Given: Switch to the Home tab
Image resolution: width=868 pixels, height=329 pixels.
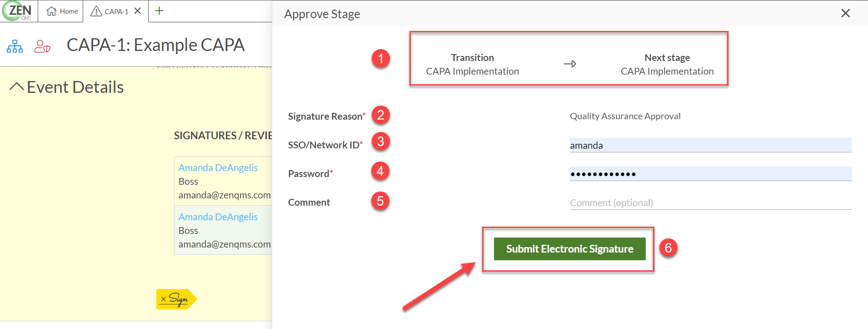Looking at the screenshot, I should tap(60, 11).
